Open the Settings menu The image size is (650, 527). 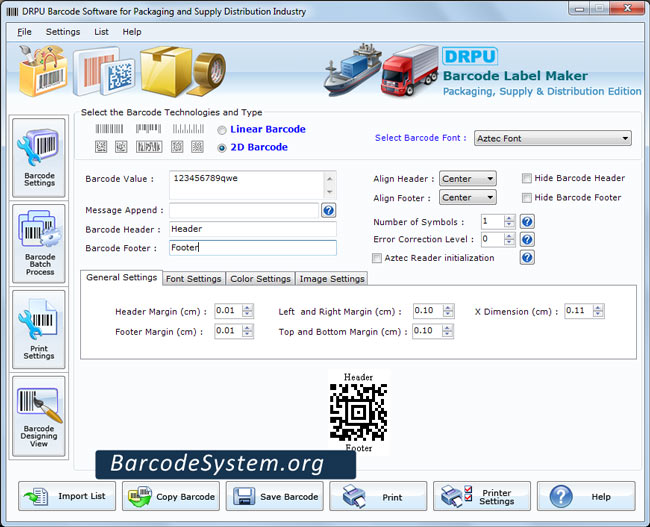(63, 32)
